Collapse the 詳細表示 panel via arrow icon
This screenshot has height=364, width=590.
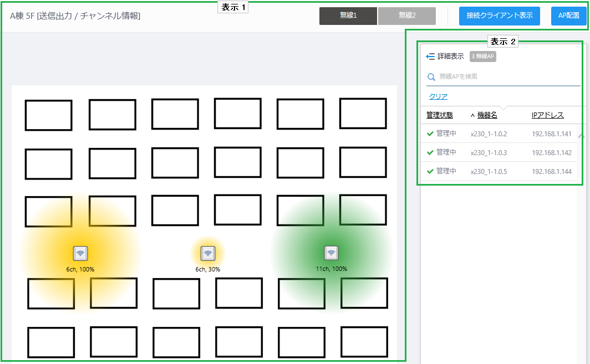pyautogui.click(x=430, y=57)
